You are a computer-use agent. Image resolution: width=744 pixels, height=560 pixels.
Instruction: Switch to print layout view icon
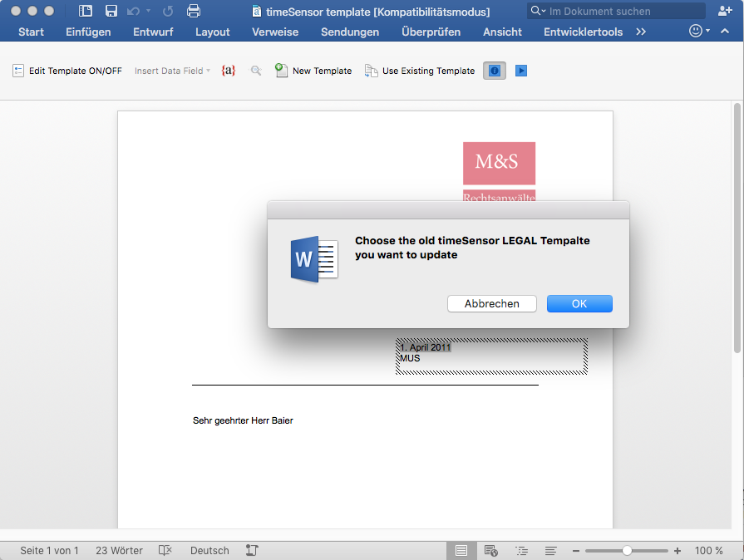pyautogui.click(x=461, y=551)
